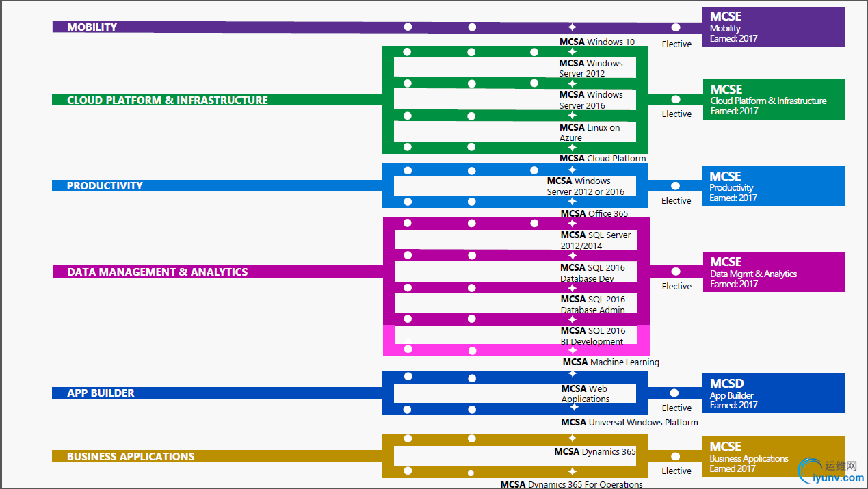
Task: Open the MCSE Mobility certification box
Action: [x=774, y=27]
